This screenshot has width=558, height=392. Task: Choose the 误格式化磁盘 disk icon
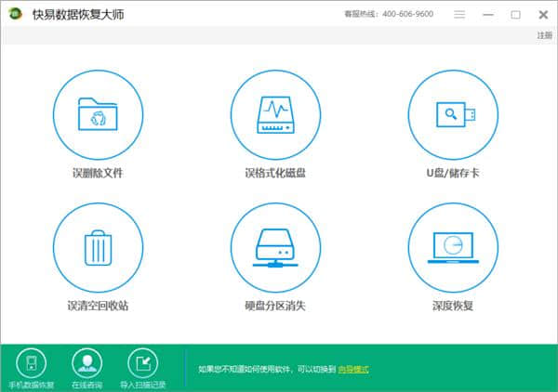[x=274, y=114]
